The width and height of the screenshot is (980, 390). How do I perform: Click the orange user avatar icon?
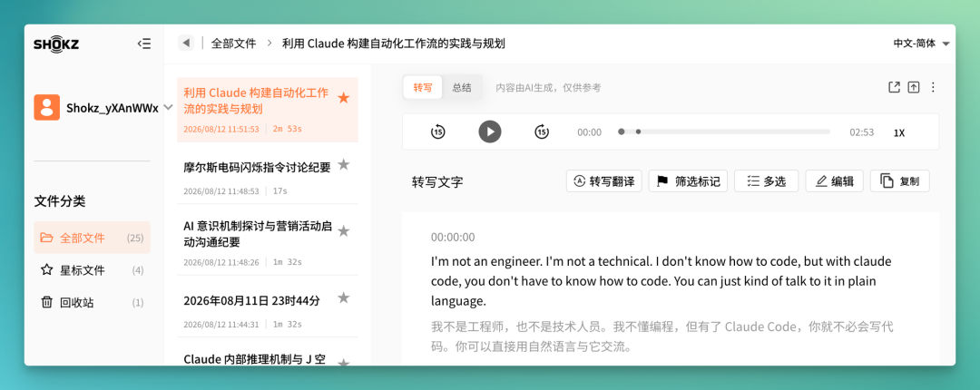coord(47,108)
